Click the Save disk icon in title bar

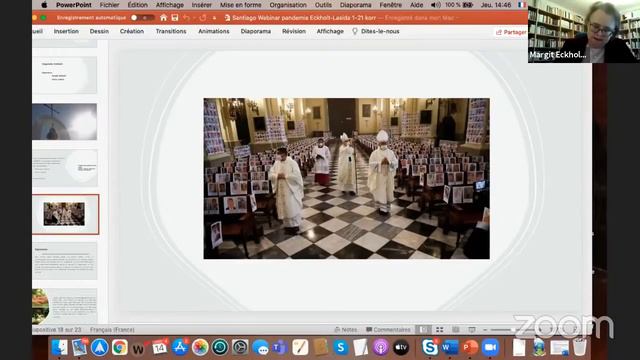pos(175,18)
